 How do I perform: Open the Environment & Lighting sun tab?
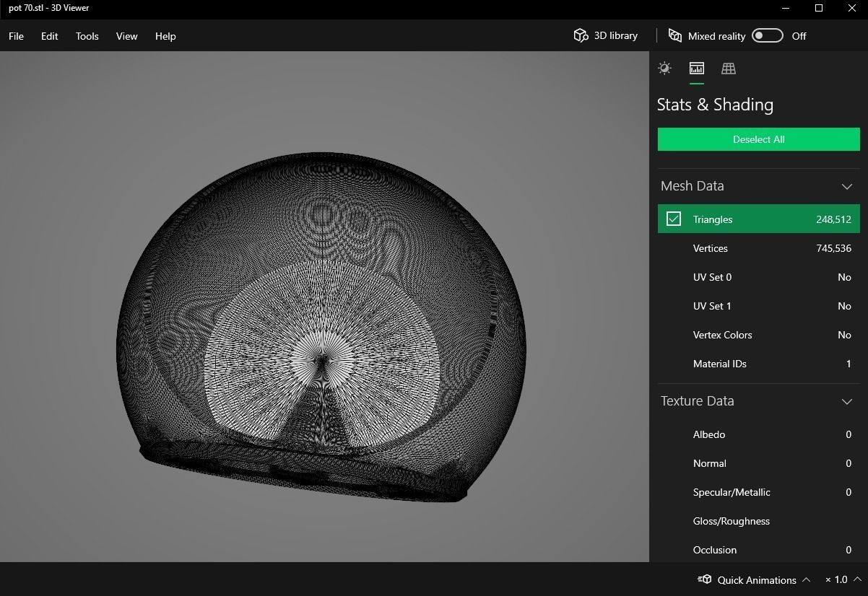coord(664,69)
